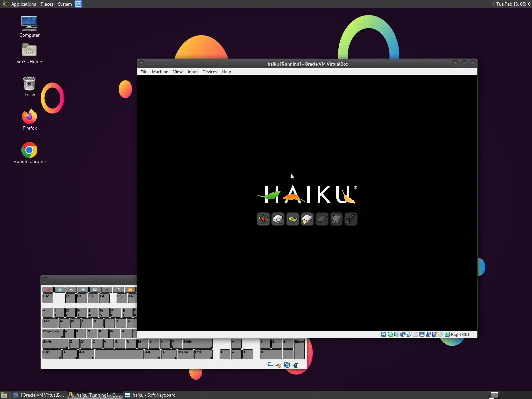Click the X stop multimedia key
This screenshot has height=399, width=532.
point(107,290)
